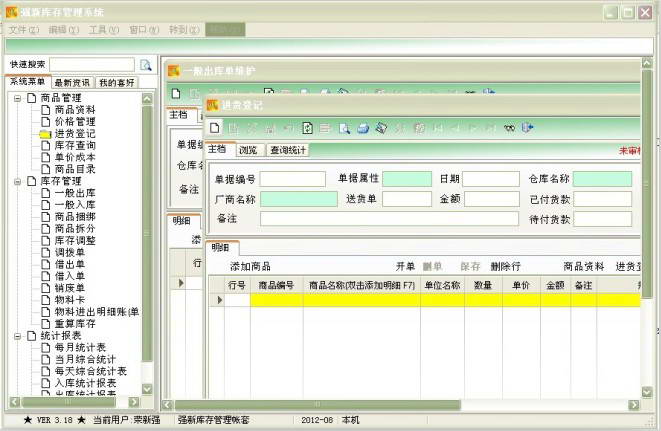Click the first record navigation icon in 进货登记

click(438, 128)
